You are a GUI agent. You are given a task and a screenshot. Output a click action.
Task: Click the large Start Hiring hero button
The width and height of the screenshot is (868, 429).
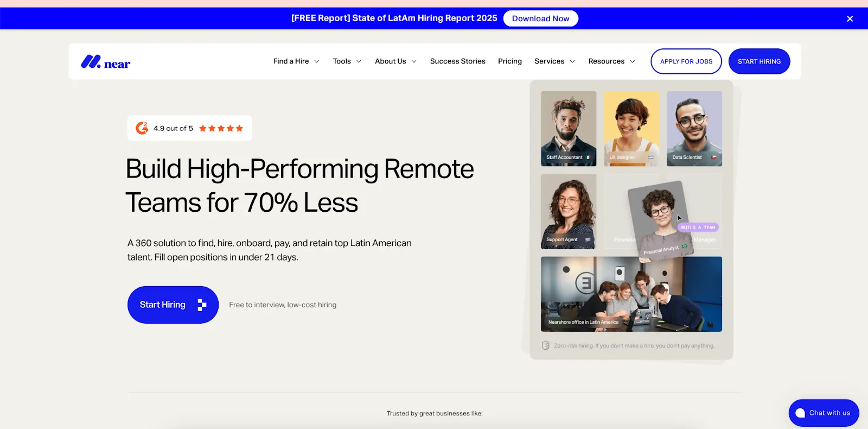pyautogui.click(x=173, y=305)
